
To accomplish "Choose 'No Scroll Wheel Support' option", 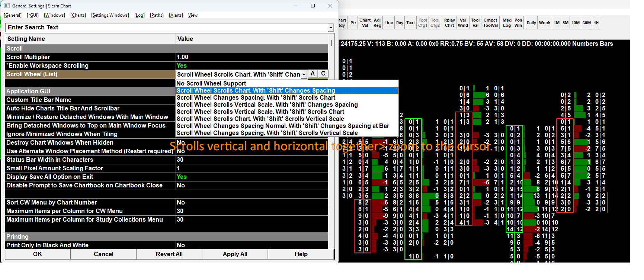I will 287,83.
